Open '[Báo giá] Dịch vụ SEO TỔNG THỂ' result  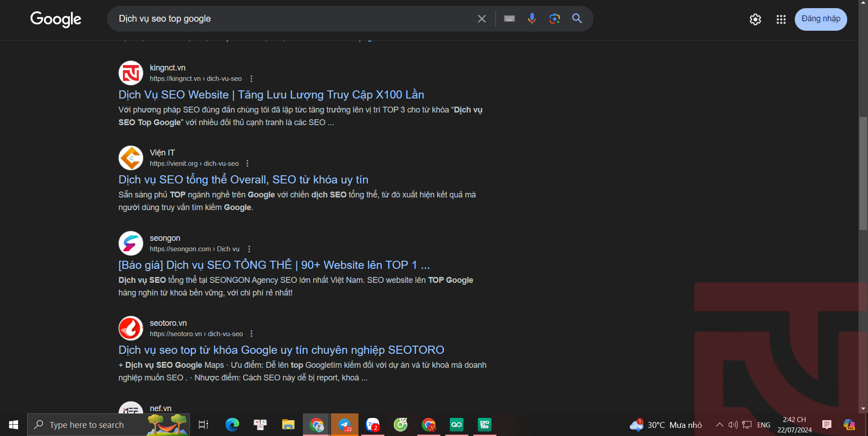click(x=274, y=265)
